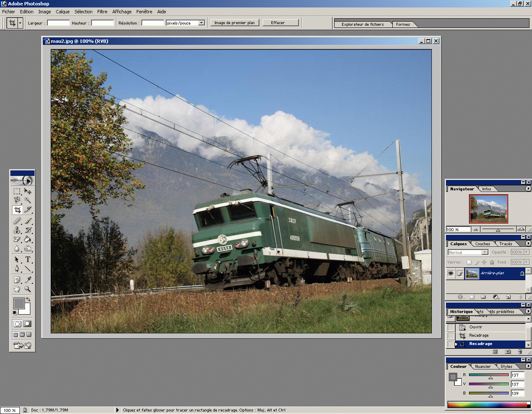Image resolution: width=532 pixels, height=414 pixels.
Task: Click the Image de premier plan button
Action: [234, 23]
